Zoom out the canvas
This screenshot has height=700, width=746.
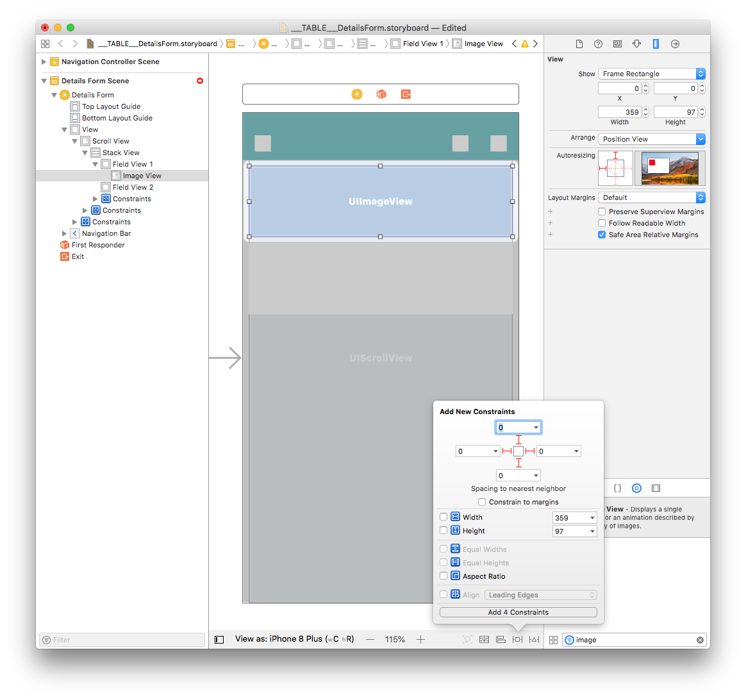(x=370, y=640)
